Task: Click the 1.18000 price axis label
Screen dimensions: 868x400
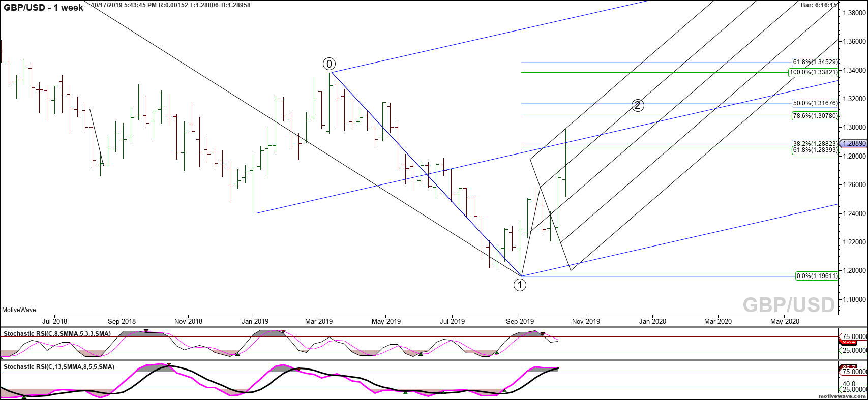Action: click(x=853, y=300)
